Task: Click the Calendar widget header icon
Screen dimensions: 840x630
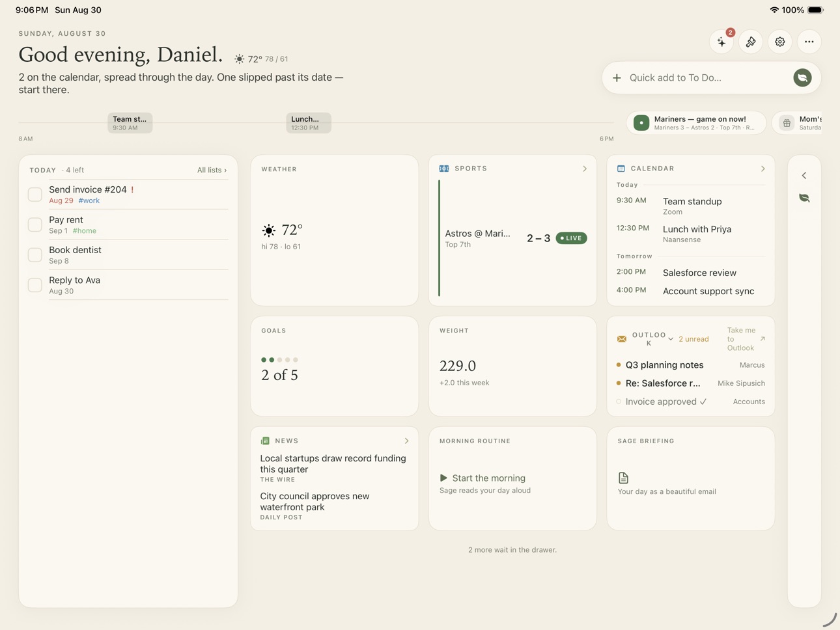Action: [x=621, y=169]
